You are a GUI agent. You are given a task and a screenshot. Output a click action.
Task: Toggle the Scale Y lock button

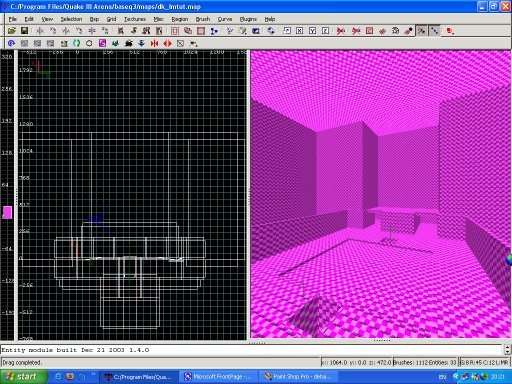point(313,31)
